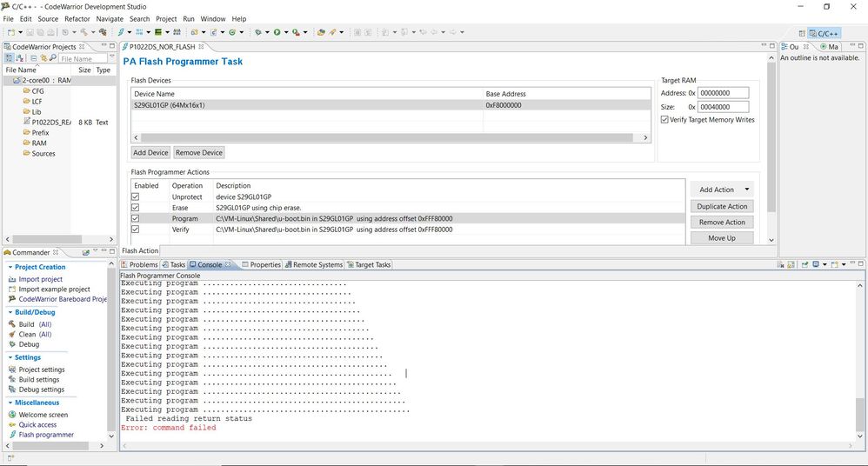Click the Console vertical scrollbar thumb

point(859,415)
